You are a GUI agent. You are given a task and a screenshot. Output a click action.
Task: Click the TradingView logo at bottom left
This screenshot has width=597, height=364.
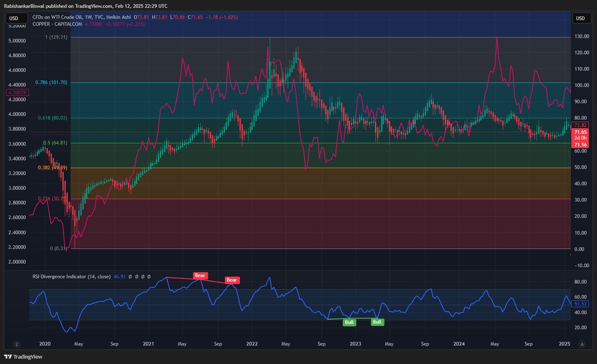(x=24, y=357)
